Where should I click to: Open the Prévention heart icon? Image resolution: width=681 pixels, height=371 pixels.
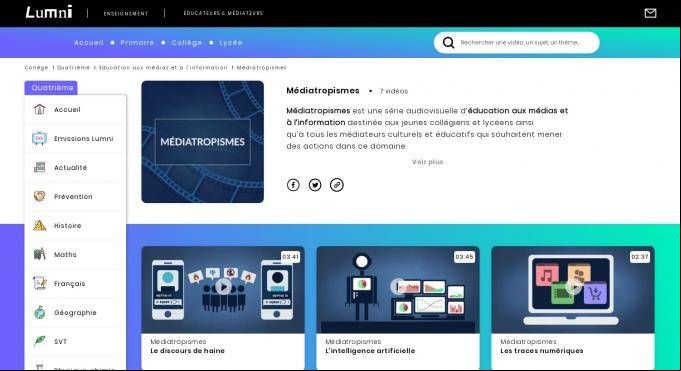click(x=40, y=196)
